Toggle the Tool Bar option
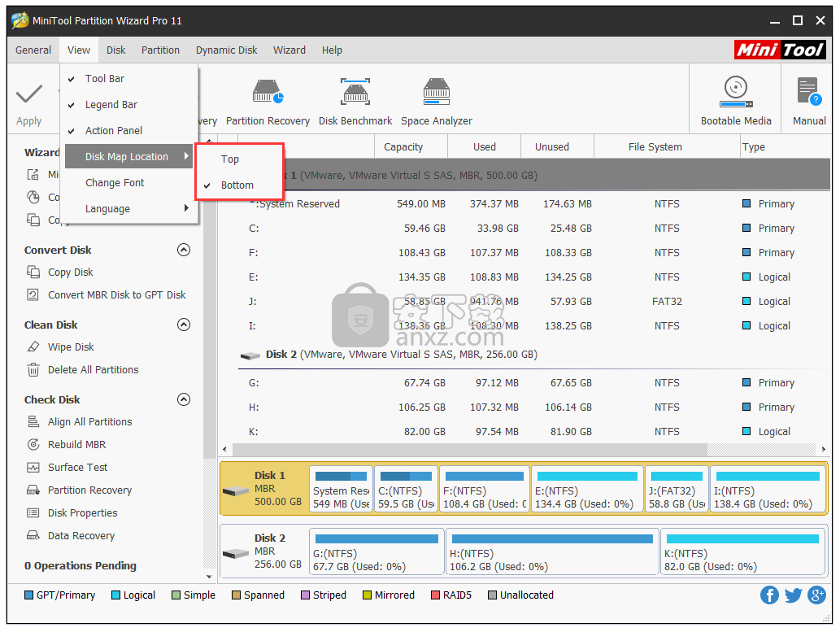The width and height of the screenshot is (840, 632). [x=104, y=79]
